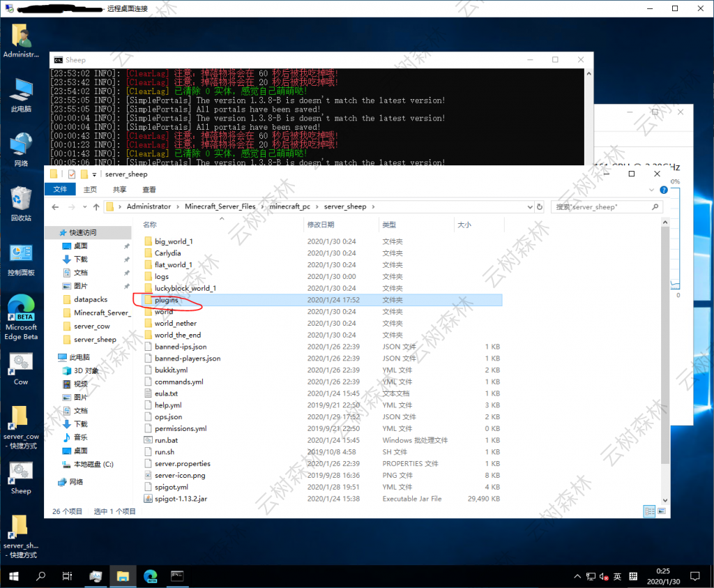Launch Microsoft Edge Beta desktop shortcut
This screenshot has width=714, height=588.
pyautogui.click(x=21, y=317)
